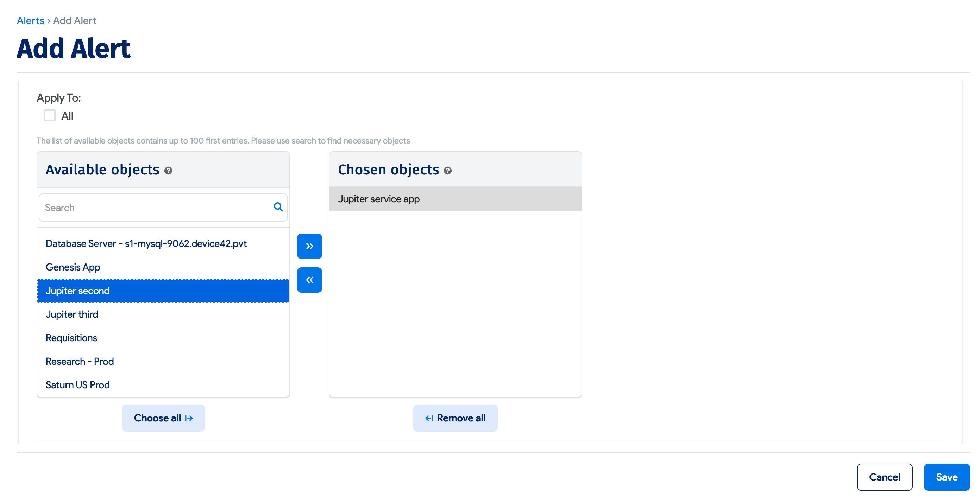Select Saturn US Prod list item

pyautogui.click(x=77, y=385)
